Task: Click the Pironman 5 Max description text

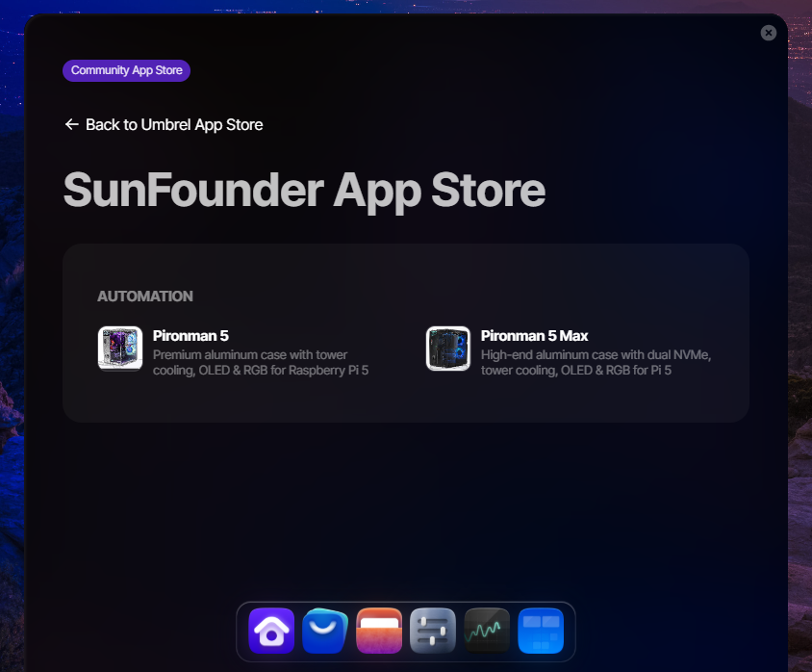Action: (x=596, y=362)
